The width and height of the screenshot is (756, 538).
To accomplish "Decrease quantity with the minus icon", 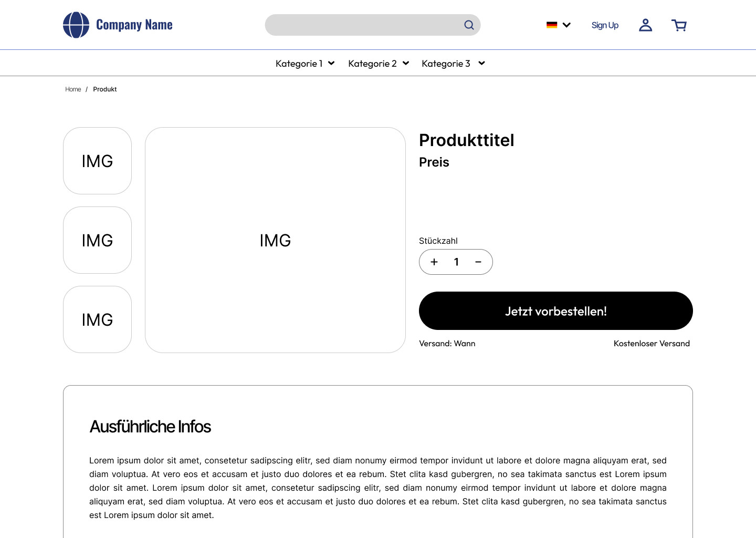I will [478, 262].
